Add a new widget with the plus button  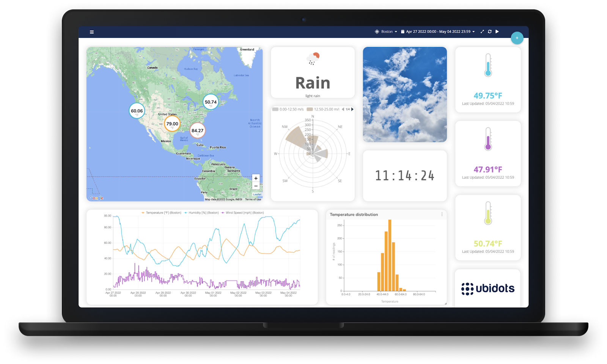[517, 38]
